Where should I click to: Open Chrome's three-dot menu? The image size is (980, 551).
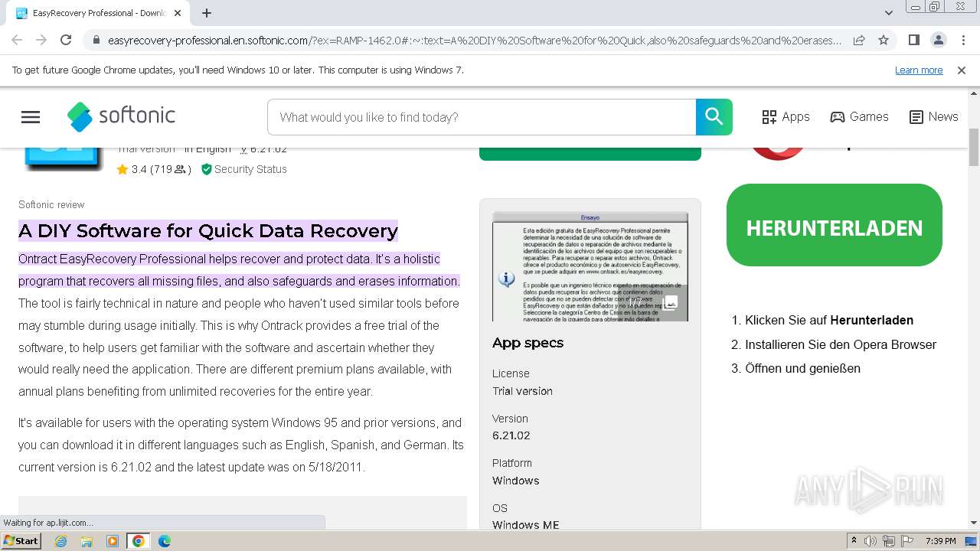(x=962, y=40)
